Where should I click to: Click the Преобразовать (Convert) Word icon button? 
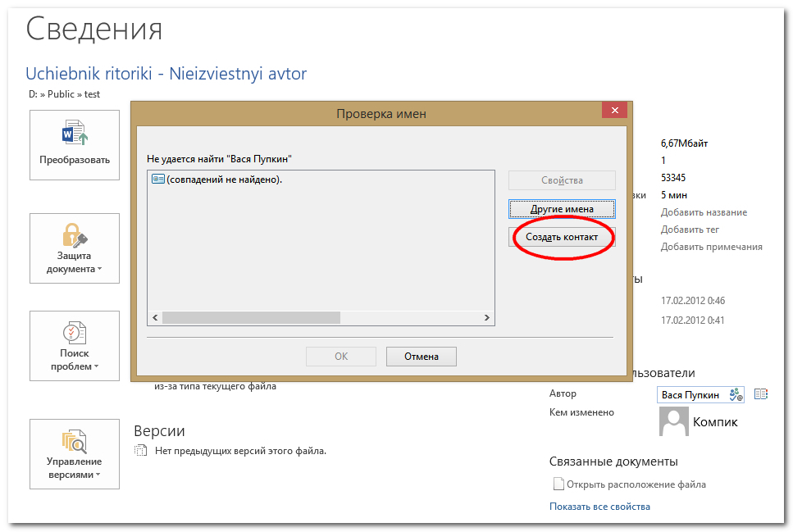pos(75,145)
